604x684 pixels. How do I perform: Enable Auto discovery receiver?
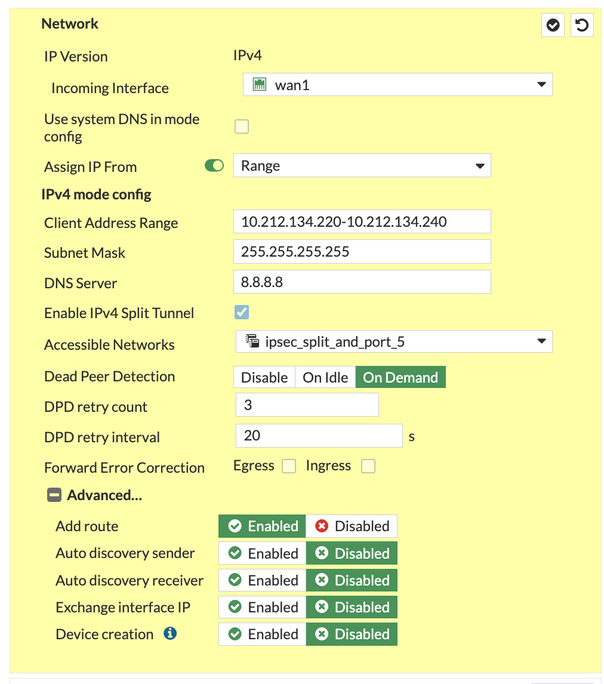(x=262, y=580)
